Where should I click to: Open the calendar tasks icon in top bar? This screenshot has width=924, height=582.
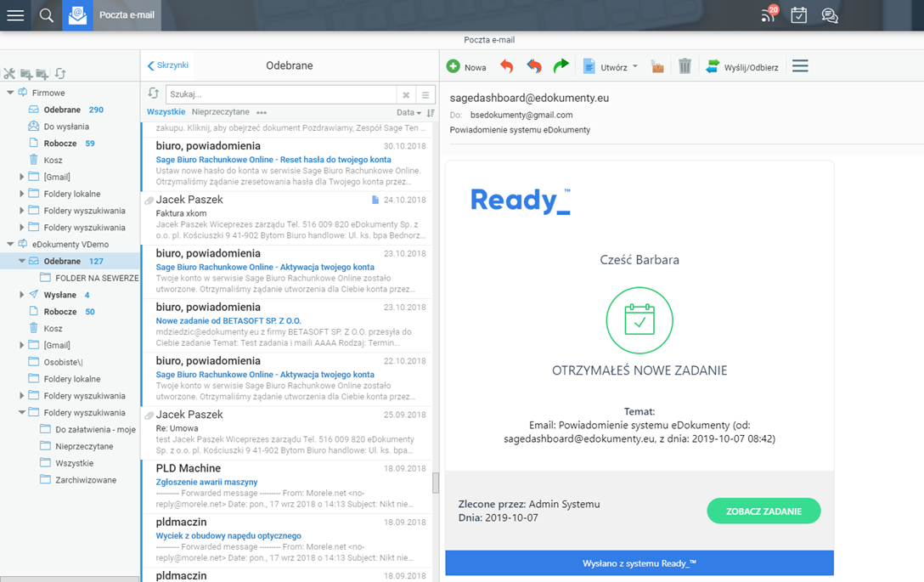point(799,15)
